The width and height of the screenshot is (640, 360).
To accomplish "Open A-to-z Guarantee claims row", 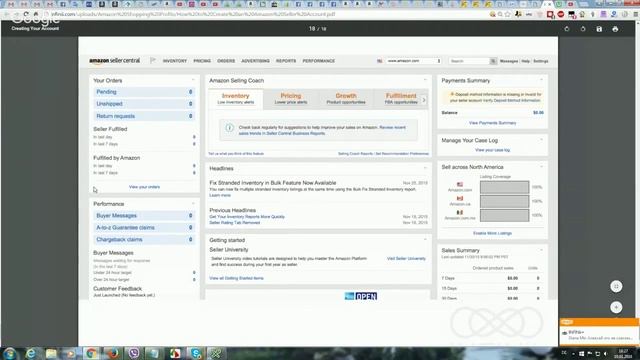I will 144,227.
